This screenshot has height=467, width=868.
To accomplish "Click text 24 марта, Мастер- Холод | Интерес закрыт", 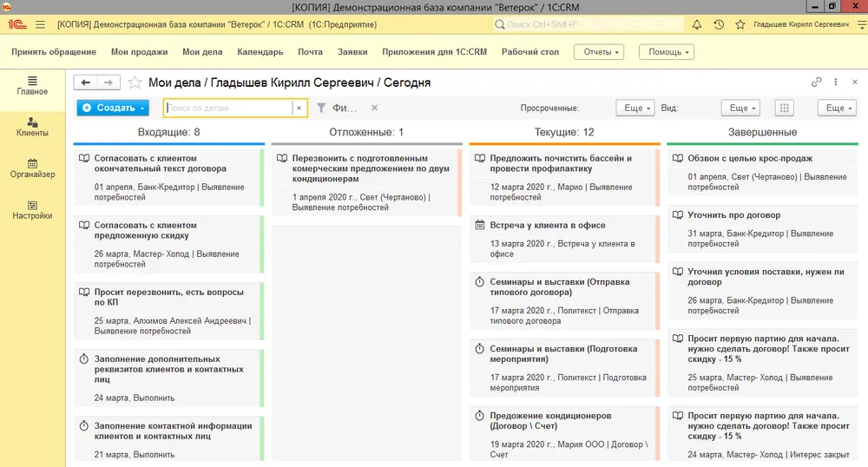I will point(768,454).
